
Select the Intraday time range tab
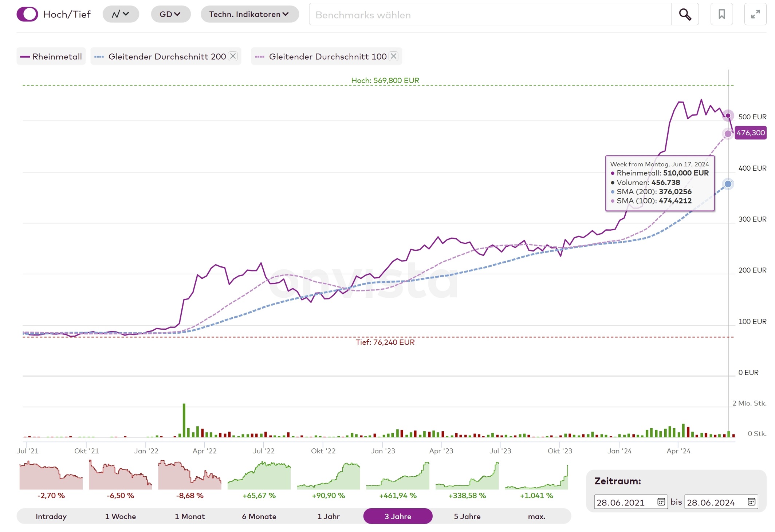coord(51,516)
